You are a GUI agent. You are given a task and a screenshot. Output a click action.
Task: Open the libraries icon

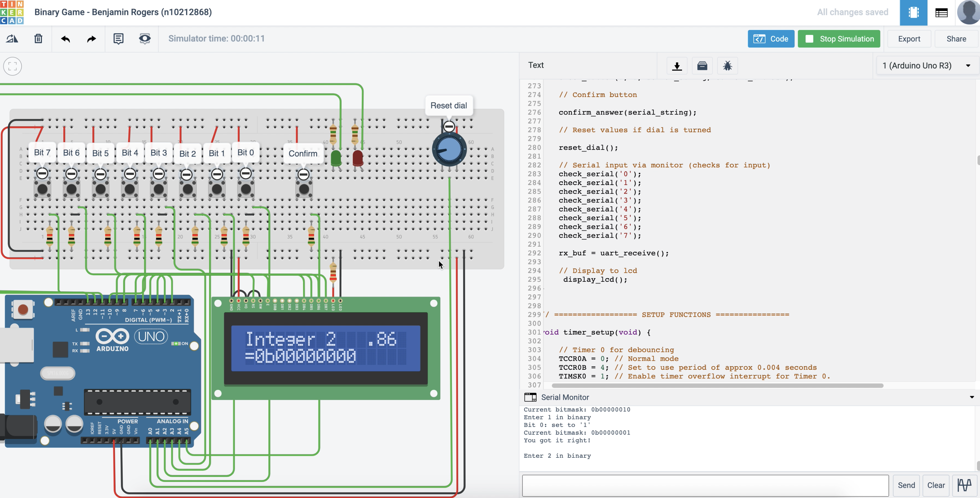coord(702,65)
